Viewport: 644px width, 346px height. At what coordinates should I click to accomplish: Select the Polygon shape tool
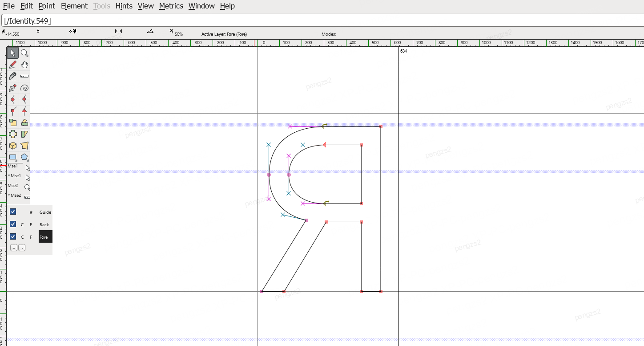coord(24,157)
